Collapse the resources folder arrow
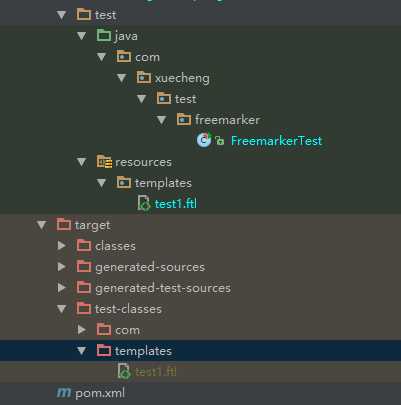Screen dimensions: 401x405 (82, 162)
